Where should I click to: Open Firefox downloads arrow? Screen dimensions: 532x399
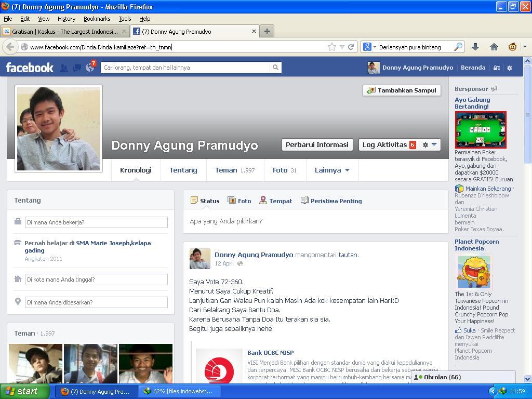[475, 47]
